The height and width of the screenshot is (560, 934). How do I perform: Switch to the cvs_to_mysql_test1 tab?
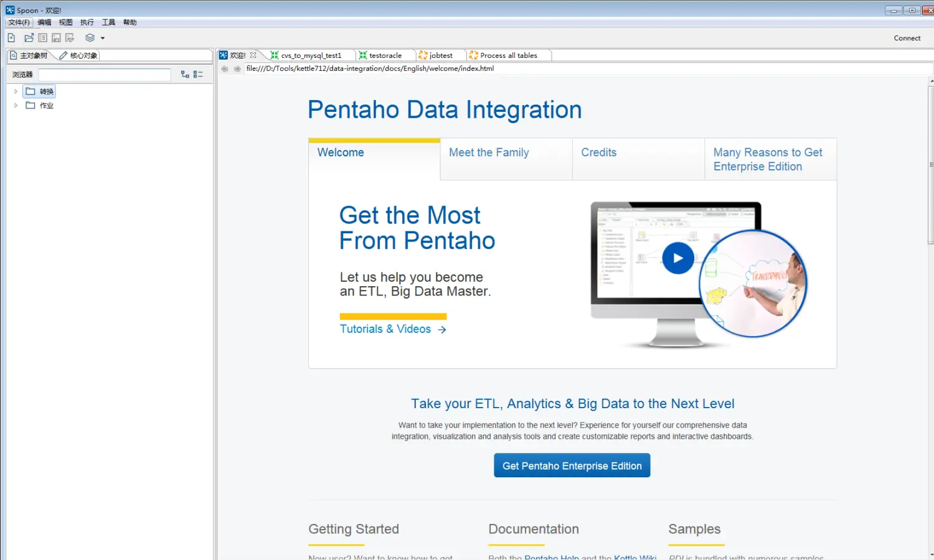[310, 55]
